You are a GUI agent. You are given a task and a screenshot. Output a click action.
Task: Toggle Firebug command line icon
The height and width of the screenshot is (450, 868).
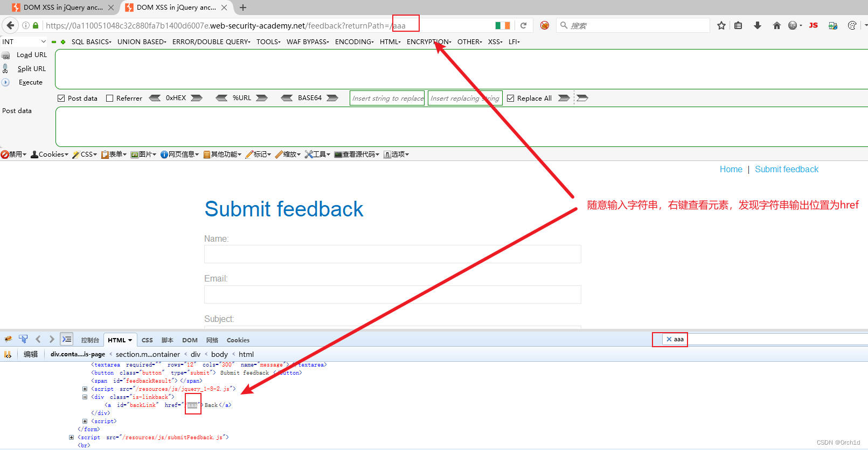pyautogui.click(x=67, y=339)
